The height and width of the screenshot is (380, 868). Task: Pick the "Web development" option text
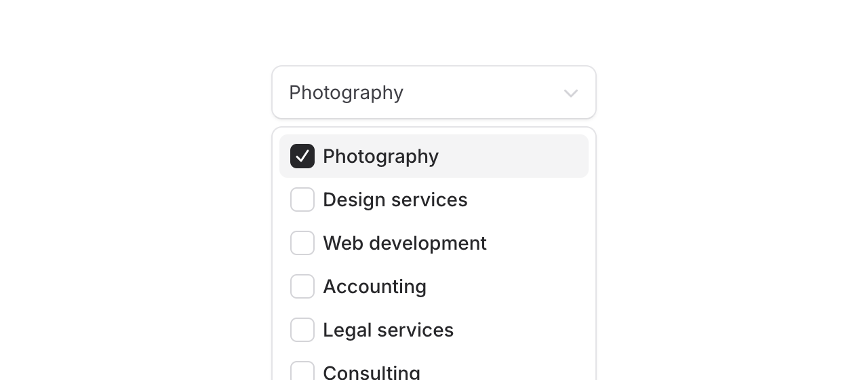404,243
